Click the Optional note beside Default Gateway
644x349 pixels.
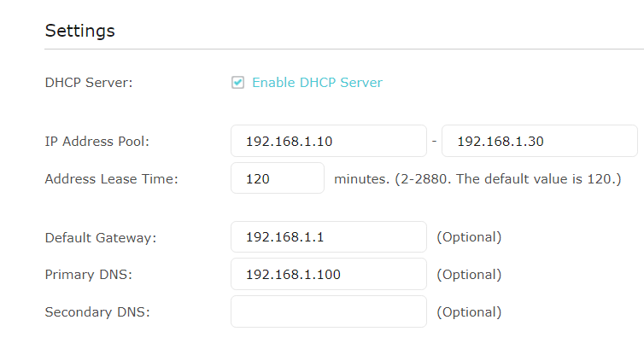click(x=469, y=237)
